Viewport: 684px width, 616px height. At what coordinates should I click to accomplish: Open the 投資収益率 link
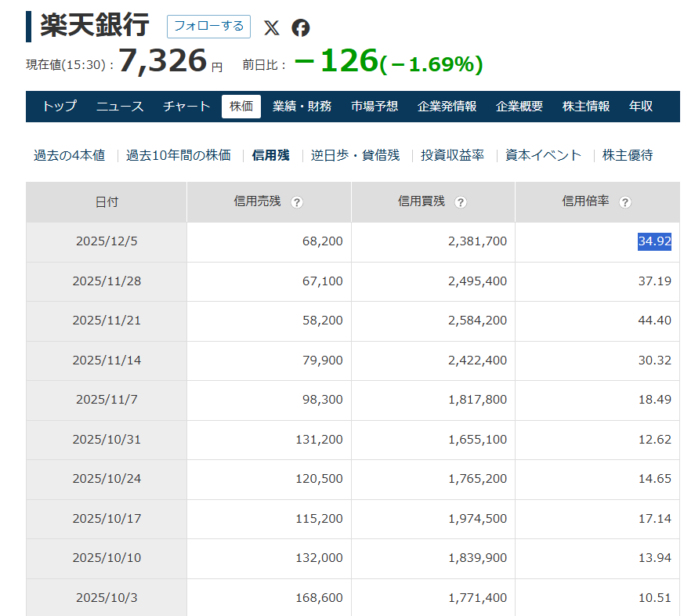(x=452, y=155)
